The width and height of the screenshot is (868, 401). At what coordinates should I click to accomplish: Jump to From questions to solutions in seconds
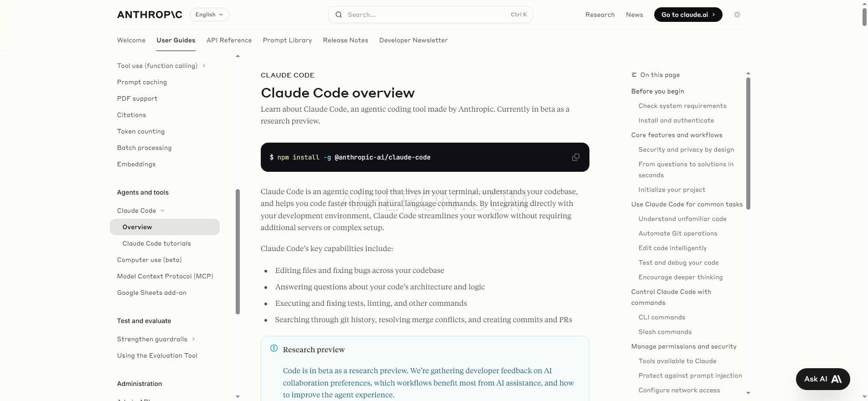pyautogui.click(x=686, y=170)
